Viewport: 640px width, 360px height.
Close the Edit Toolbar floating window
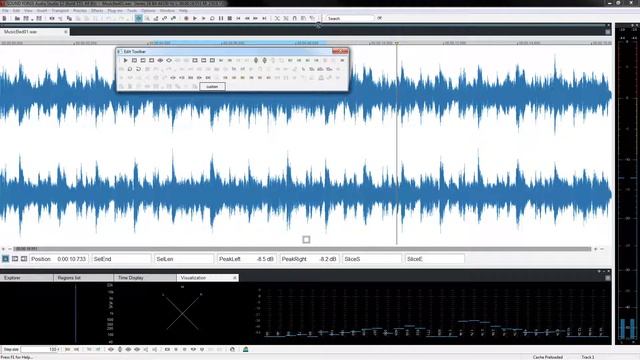(x=340, y=51)
